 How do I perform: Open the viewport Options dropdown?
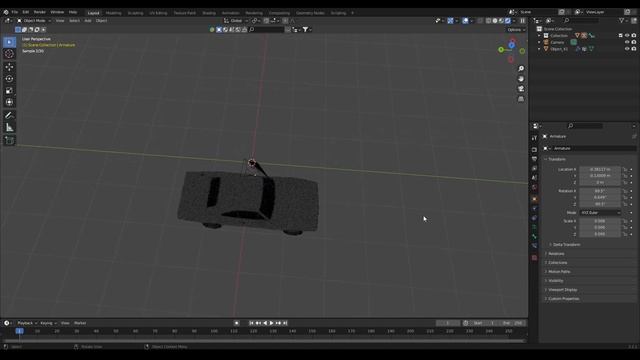[516, 30]
